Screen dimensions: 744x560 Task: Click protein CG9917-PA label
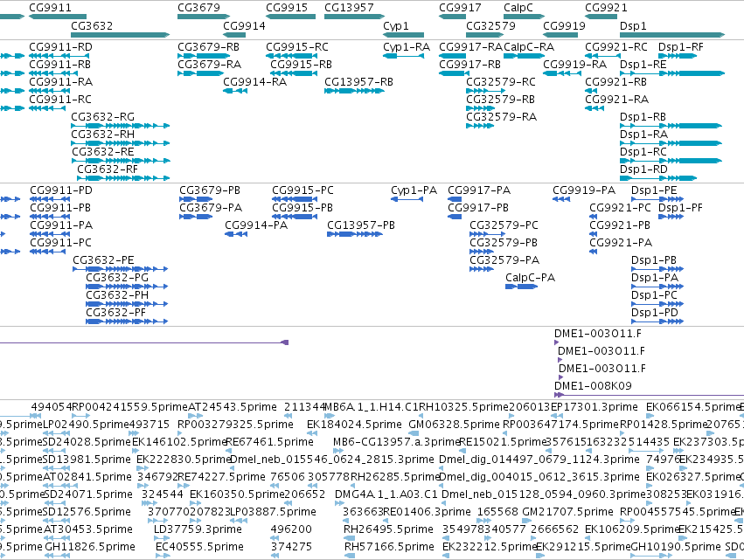[479, 190]
